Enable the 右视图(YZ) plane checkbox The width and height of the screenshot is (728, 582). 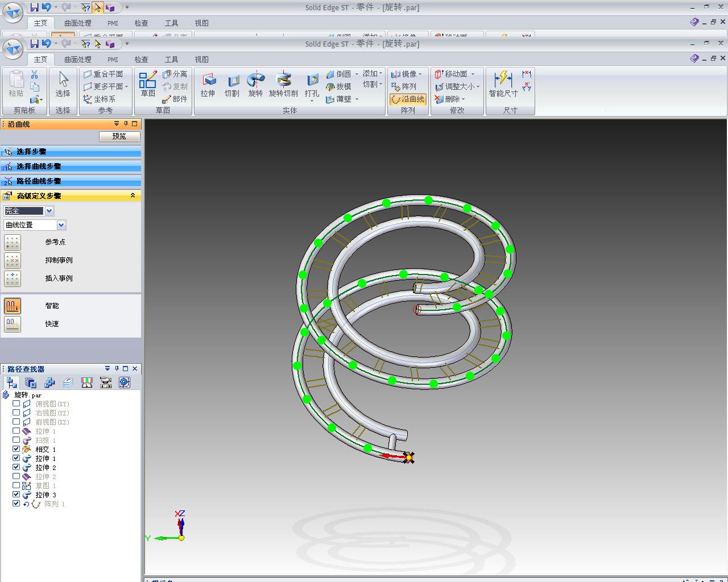tap(16, 413)
